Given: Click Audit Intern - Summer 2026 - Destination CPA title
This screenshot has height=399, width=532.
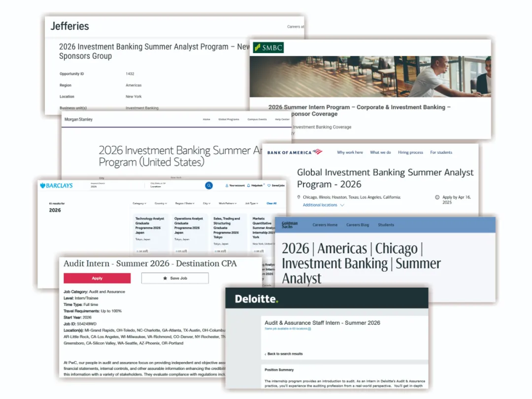Looking at the screenshot, I should pos(150,264).
